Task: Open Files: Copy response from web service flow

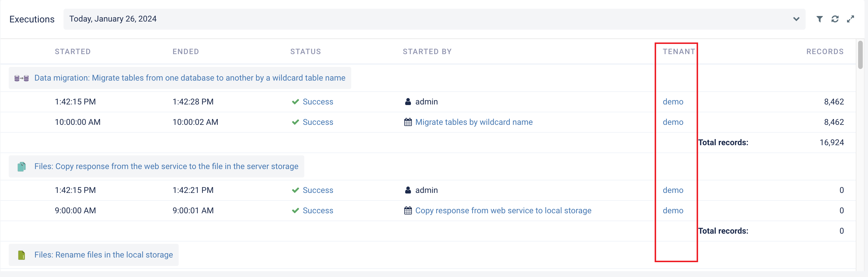Action: [166, 167]
